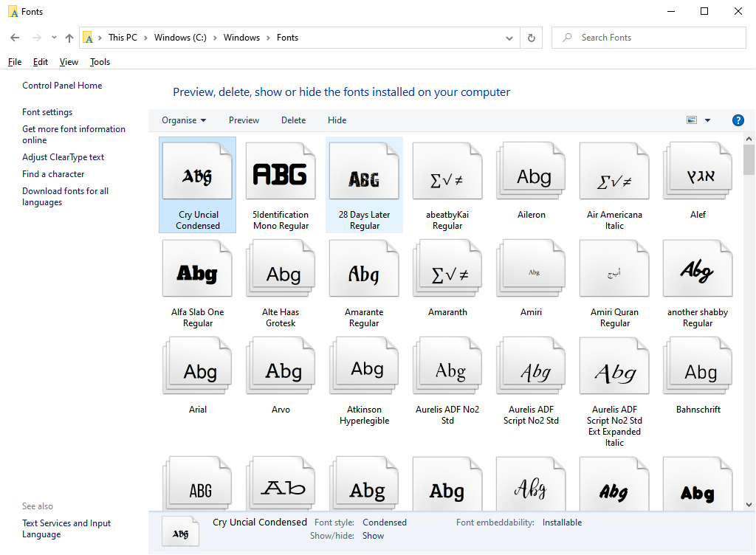
Task: Expand the chevron before Fonts in path
Action: (x=268, y=38)
